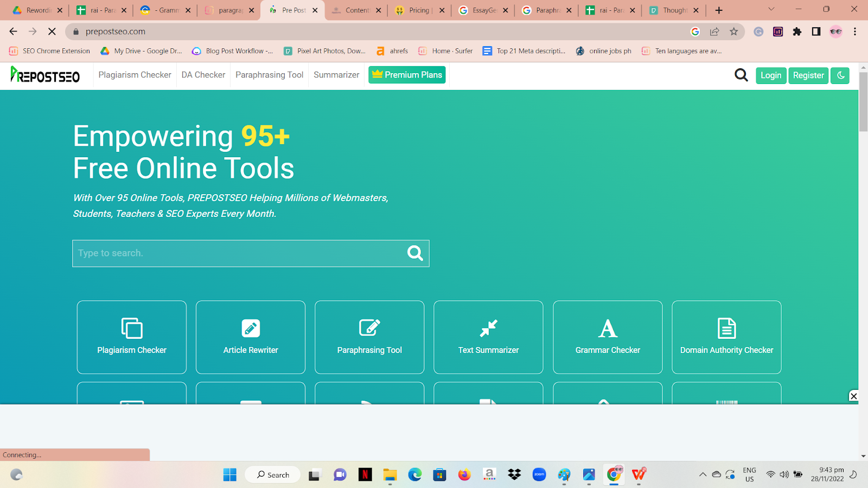This screenshot has height=488, width=868.
Task: Open the My Drive - Google Drive bookmark
Action: click(142, 51)
